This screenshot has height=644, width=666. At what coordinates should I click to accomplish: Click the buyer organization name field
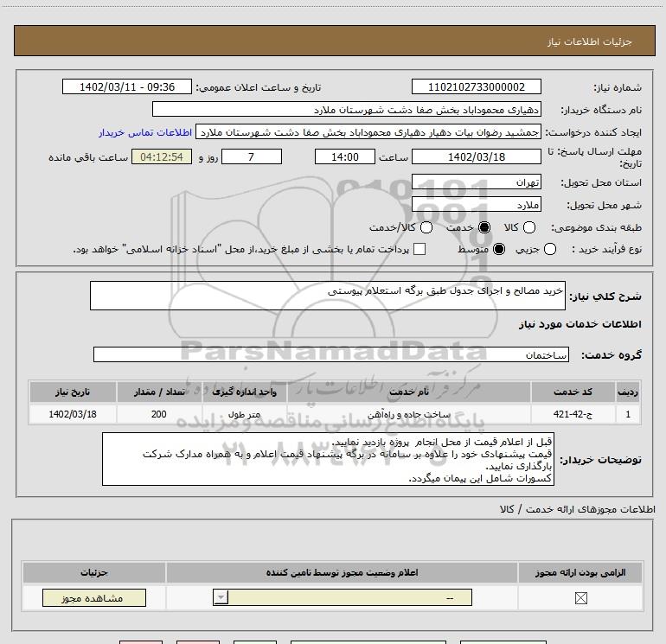point(347,109)
